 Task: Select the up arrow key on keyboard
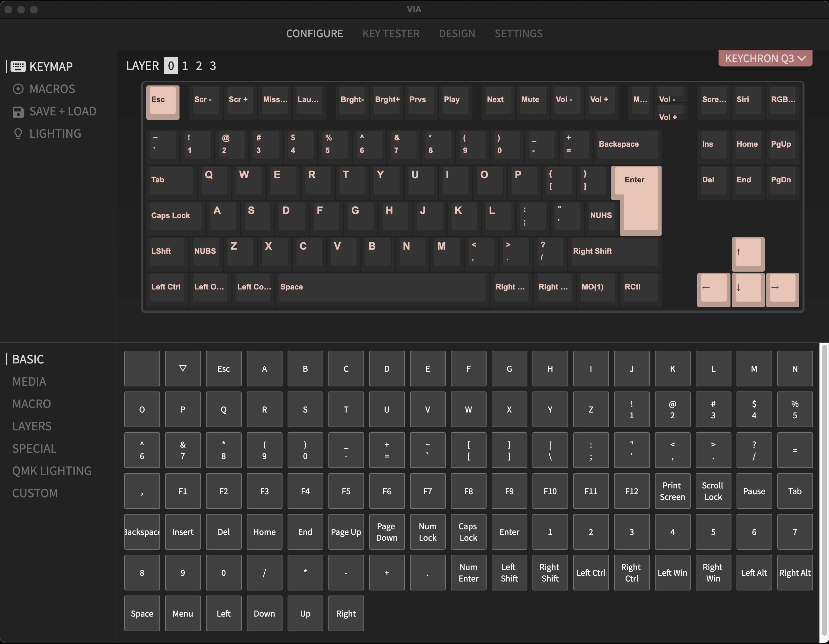[x=748, y=252]
